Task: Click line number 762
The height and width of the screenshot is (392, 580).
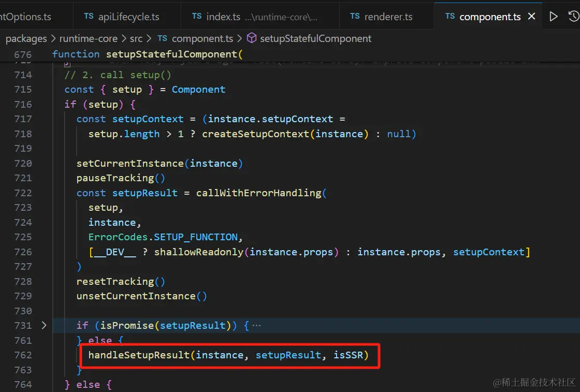Action: click(x=23, y=355)
